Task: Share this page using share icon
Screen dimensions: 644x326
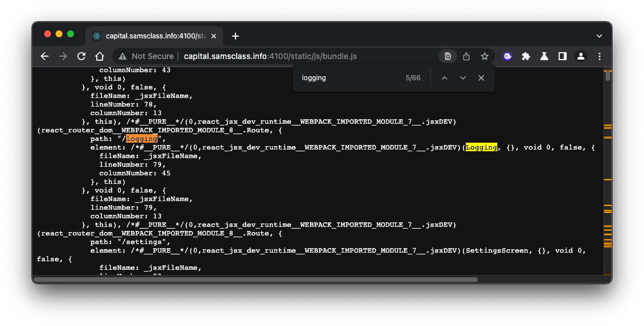Action: click(x=466, y=56)
